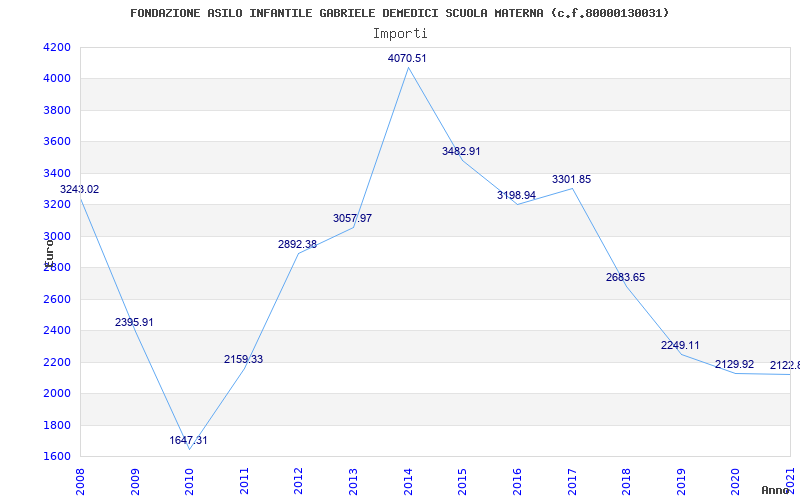Select data label 2249.11
The image size is (800, 500).
(x=680, y=345)
